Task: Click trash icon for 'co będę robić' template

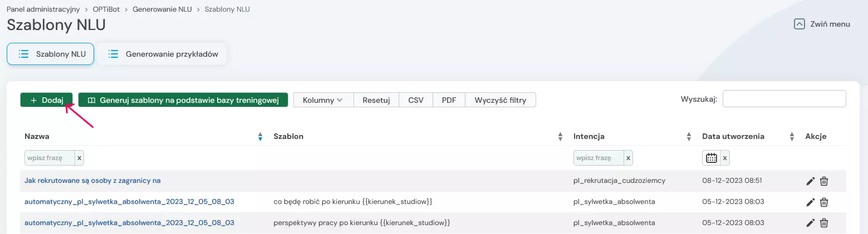Action: coord(825,202)
